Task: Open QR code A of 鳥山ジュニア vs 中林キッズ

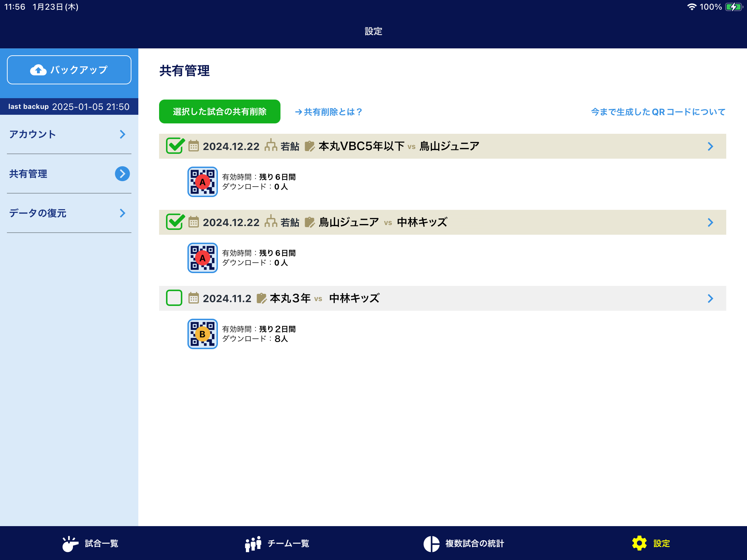Action: coord(202,258)
